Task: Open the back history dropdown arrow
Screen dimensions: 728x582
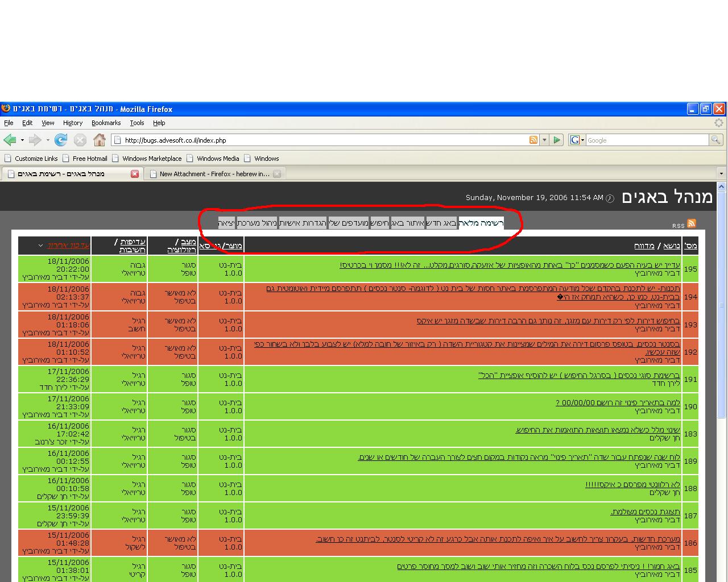Action: pyautogui.click(x=22, y=140)
